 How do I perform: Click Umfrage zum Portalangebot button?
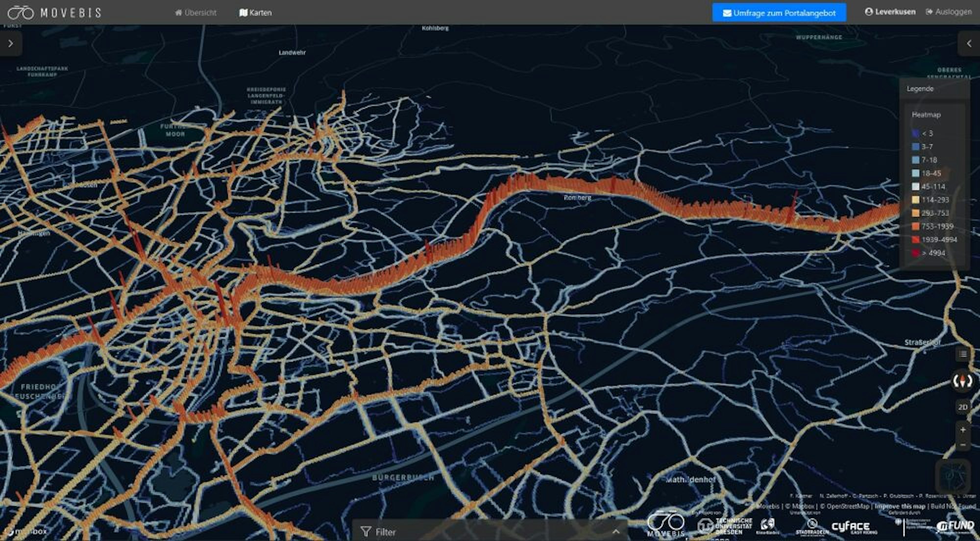point(779,13)
